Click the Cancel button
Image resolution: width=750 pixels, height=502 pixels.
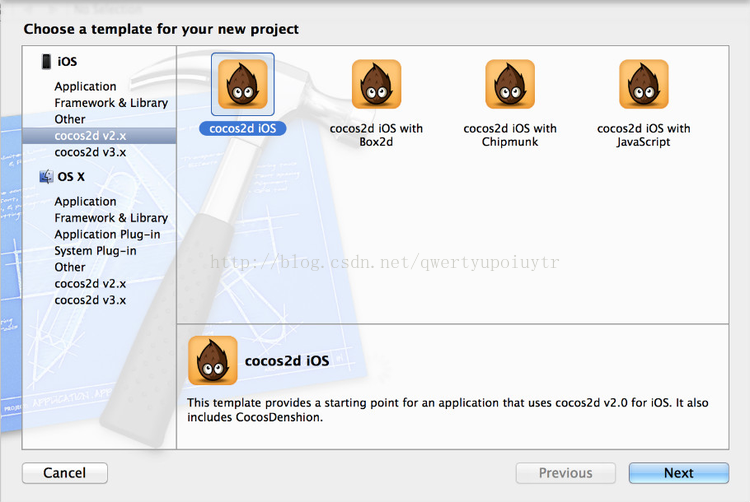[x=65, y=473]
